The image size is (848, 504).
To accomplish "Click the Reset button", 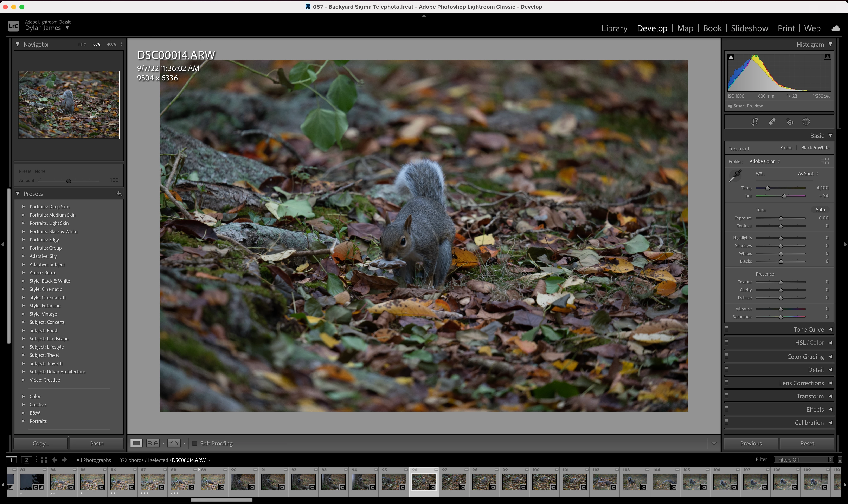I will [x=807, y=443].
